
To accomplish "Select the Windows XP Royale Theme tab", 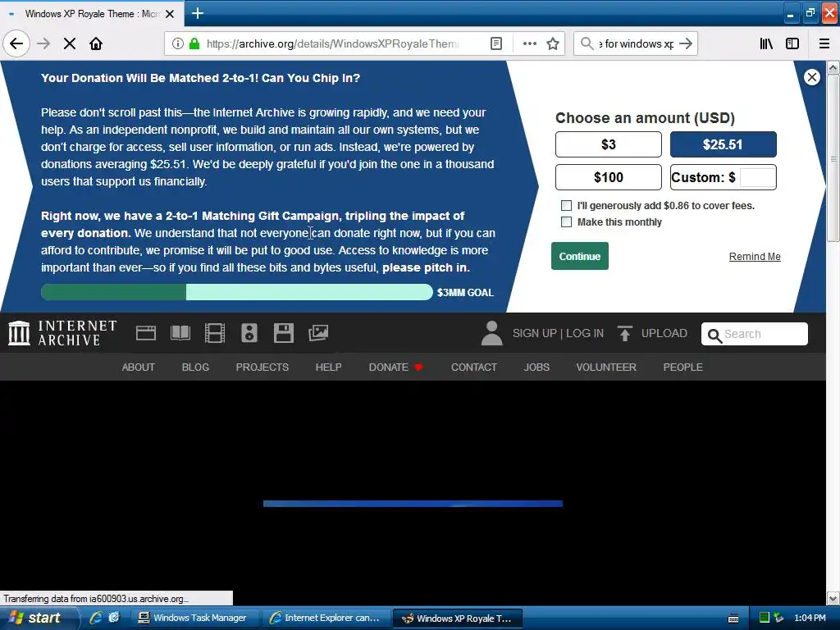I will (x=92, y=14).
